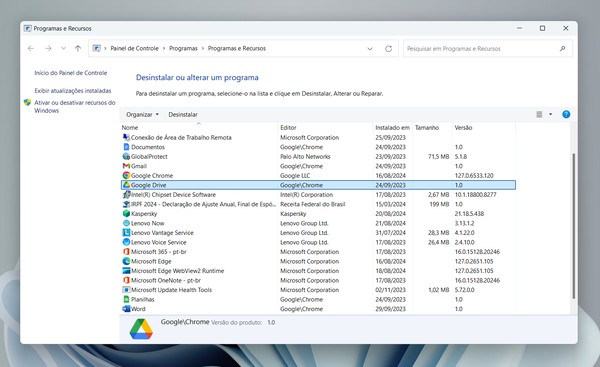Select the Lenovo Vantage Service icon
This screenshot has width=600, height=367.
coord(126,233)
